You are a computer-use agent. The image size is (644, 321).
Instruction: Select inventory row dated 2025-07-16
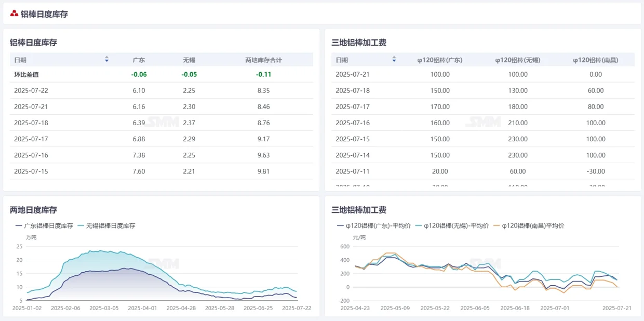(x=162, y=155)
